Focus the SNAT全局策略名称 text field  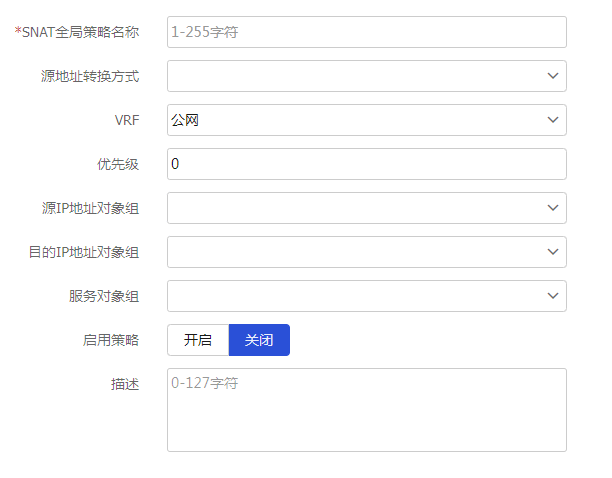pyautogui.click(x=367, y=32)
